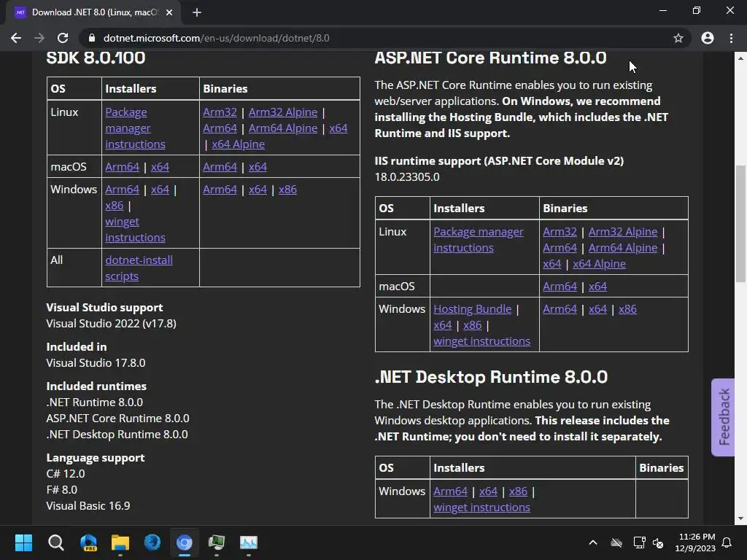Bookmark this page with the star icon
747x560 pixels.
(678, 38)
